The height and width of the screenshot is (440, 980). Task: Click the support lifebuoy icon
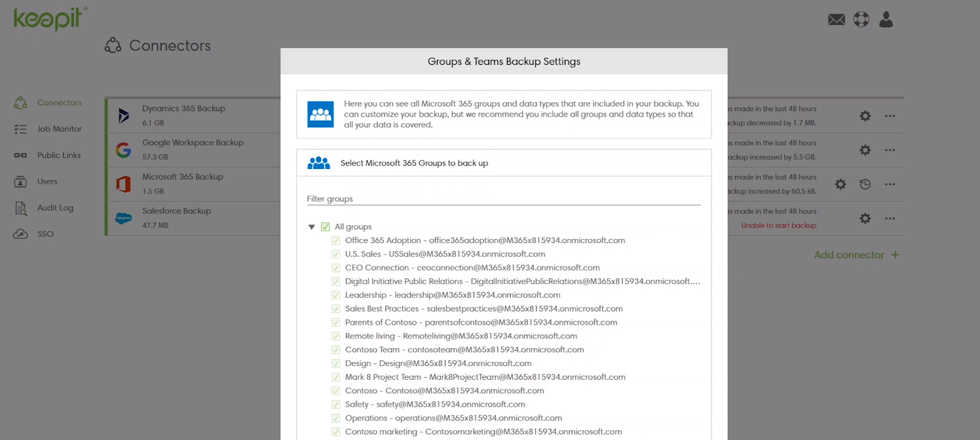point(861,20)
